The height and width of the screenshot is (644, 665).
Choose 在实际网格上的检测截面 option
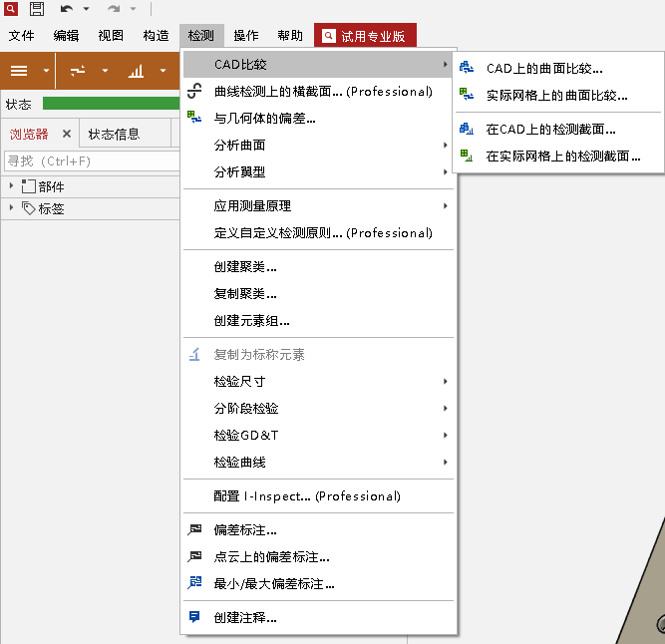562,156
